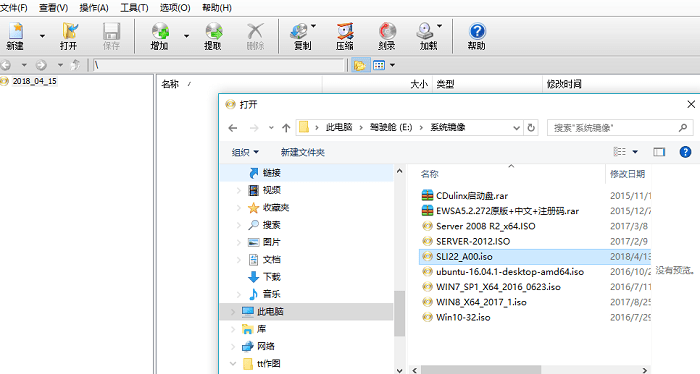This screenshot has width=700, height=374.
Task: Select file CDulinx启动盘.rar
Action: point(472,195)
